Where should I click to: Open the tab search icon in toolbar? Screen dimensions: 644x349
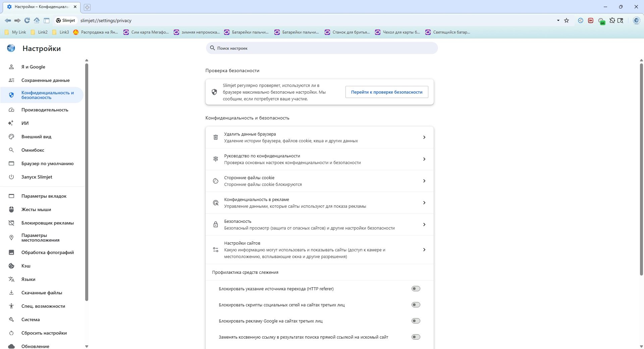click(x=620, y=20)
